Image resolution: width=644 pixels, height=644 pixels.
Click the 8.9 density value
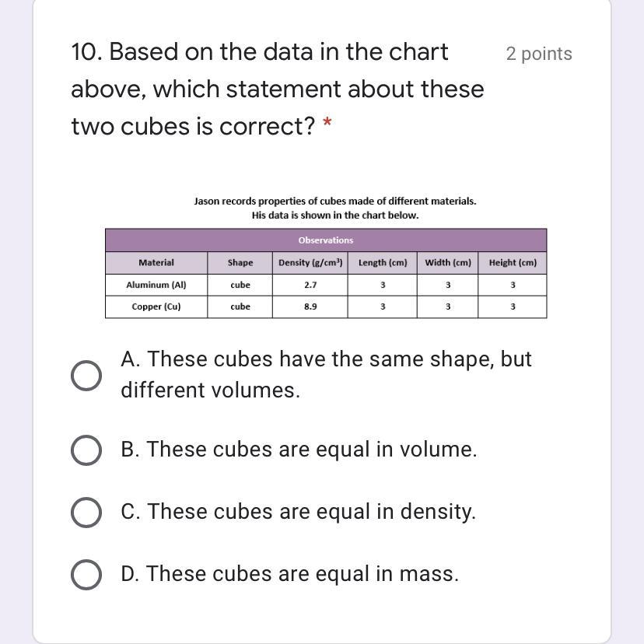(x=310, y=306)
